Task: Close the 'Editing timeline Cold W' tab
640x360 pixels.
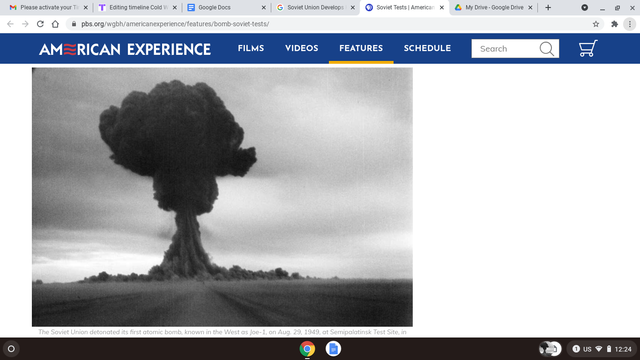Action: tap(175, 7)
